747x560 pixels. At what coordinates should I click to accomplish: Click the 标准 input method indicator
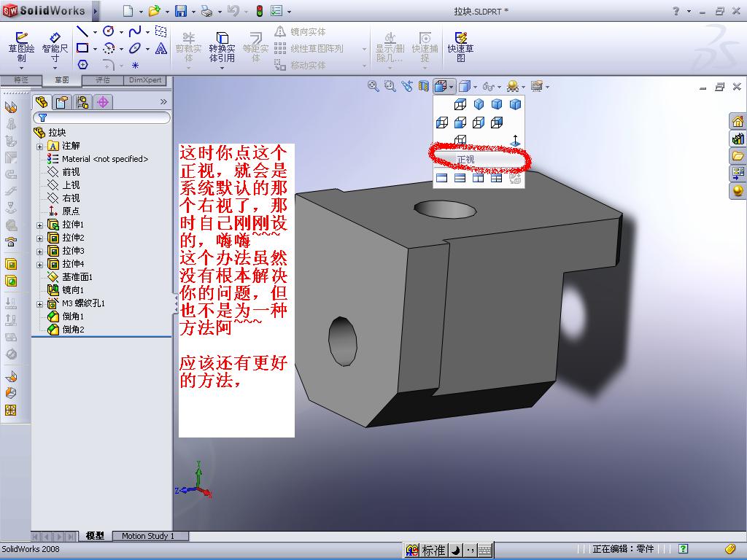tap(433, 550)
